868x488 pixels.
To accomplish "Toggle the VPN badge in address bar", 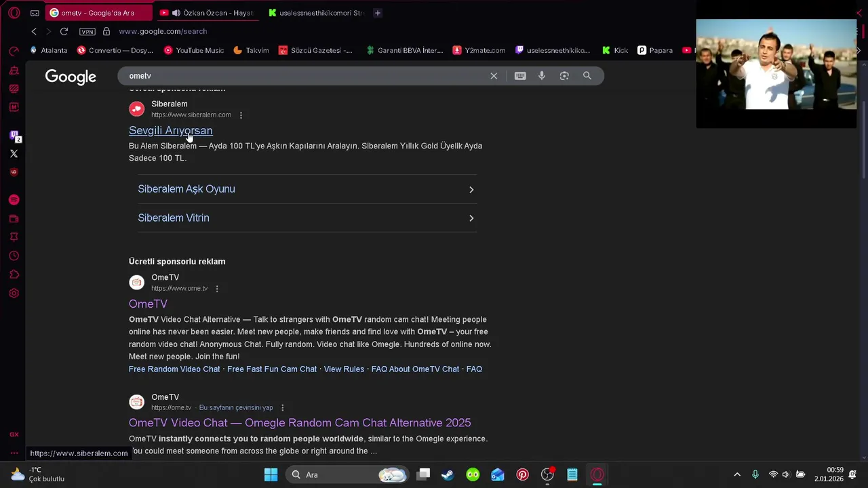I will (87, 31).
